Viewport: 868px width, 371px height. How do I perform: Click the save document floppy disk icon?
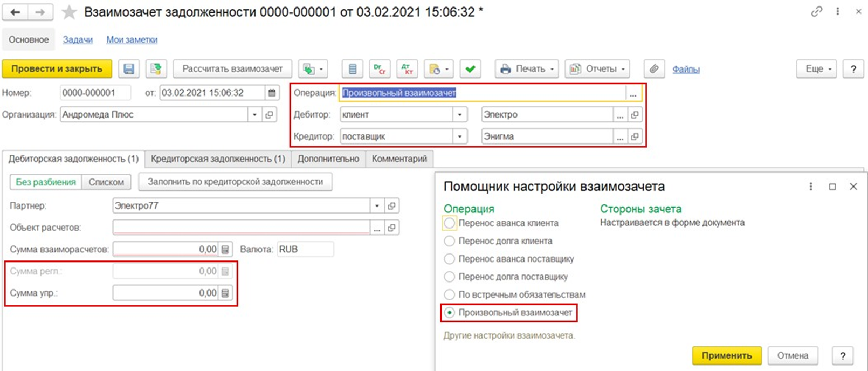click(x=129, y=69)
